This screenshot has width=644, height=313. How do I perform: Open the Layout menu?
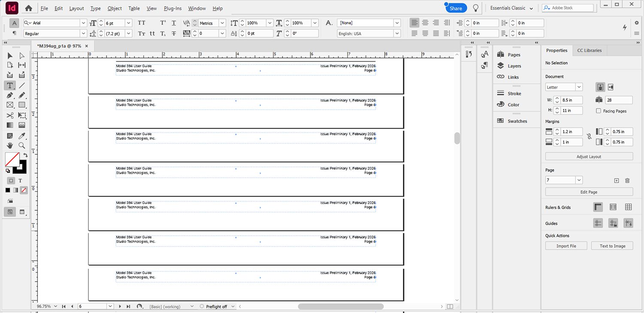76,8
